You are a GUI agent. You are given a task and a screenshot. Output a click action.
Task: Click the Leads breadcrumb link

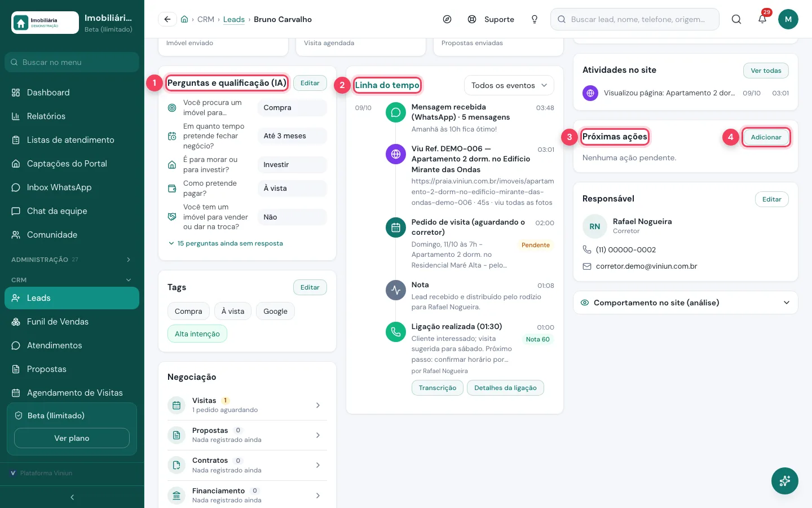click(234, 19)
